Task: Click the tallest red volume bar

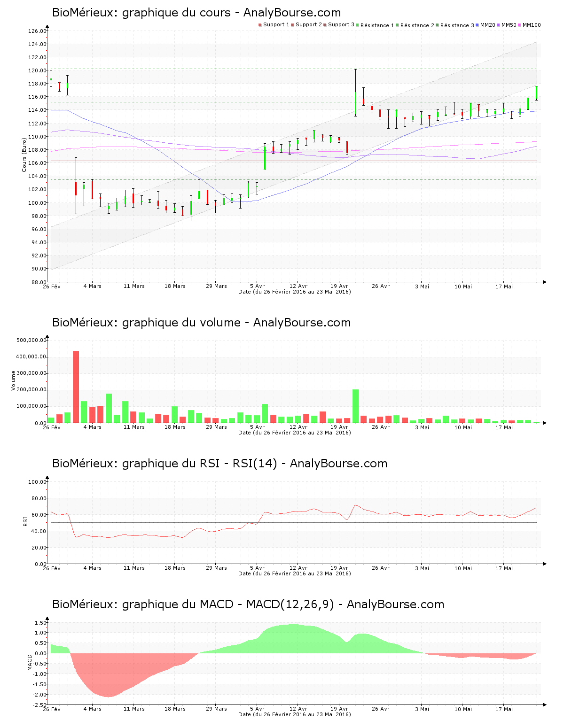Action: click(76, 387)
